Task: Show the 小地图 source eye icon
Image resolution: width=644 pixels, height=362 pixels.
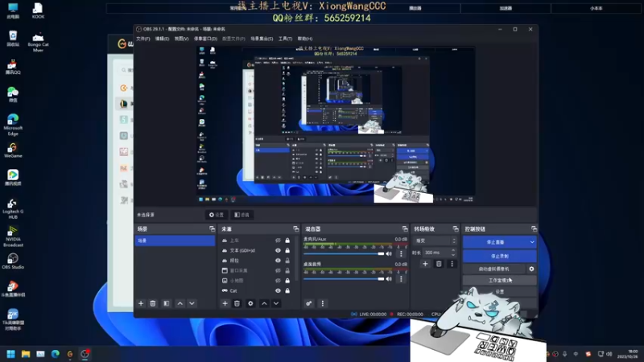Action: (x=278, y=281)
